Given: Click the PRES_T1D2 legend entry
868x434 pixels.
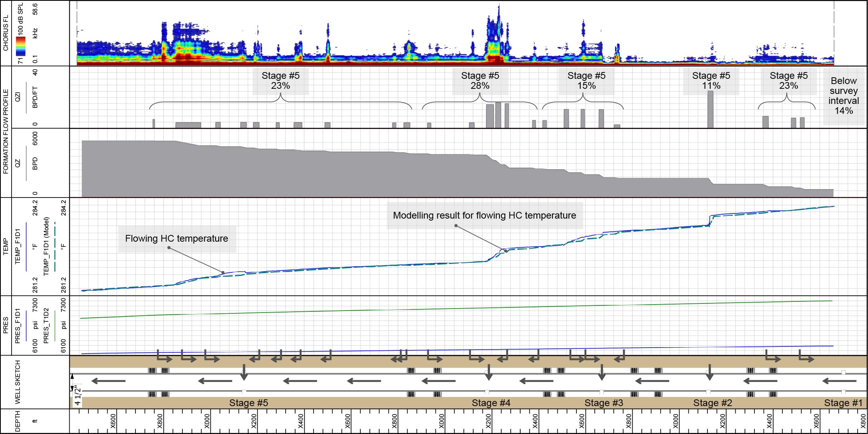Looking at the screenshot, I should [47, 325].
